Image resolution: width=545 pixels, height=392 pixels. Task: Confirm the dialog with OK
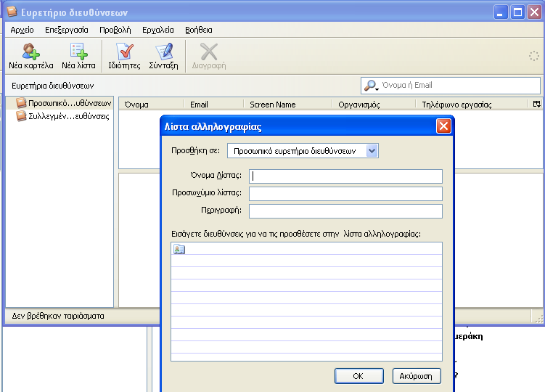pyautogui.click(x=359, y=376)
